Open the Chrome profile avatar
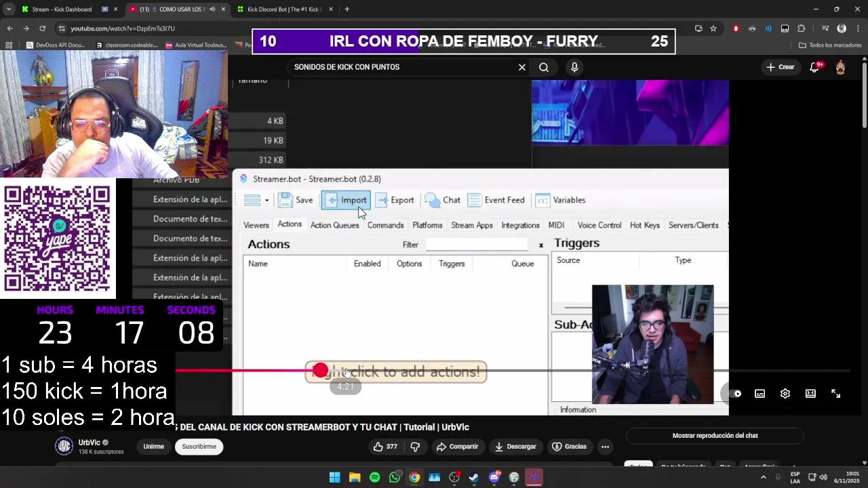The height and width of the screenshot is (488, 868). (842, 28)
